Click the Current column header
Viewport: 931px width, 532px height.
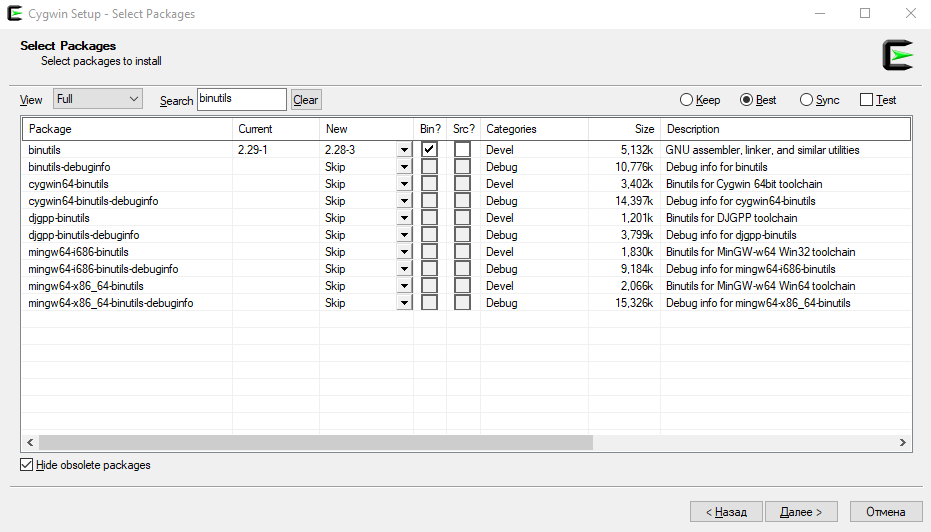point(276,129)
